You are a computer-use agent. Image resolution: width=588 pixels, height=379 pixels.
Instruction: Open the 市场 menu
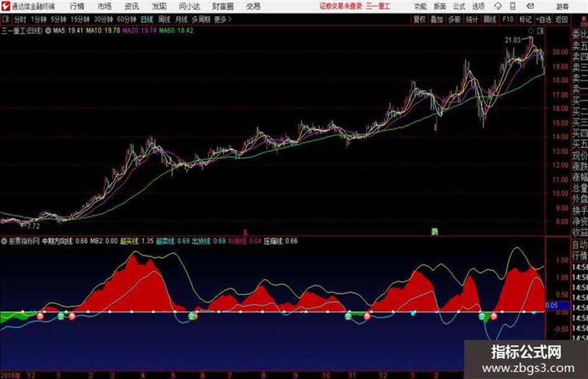[105, 6]
